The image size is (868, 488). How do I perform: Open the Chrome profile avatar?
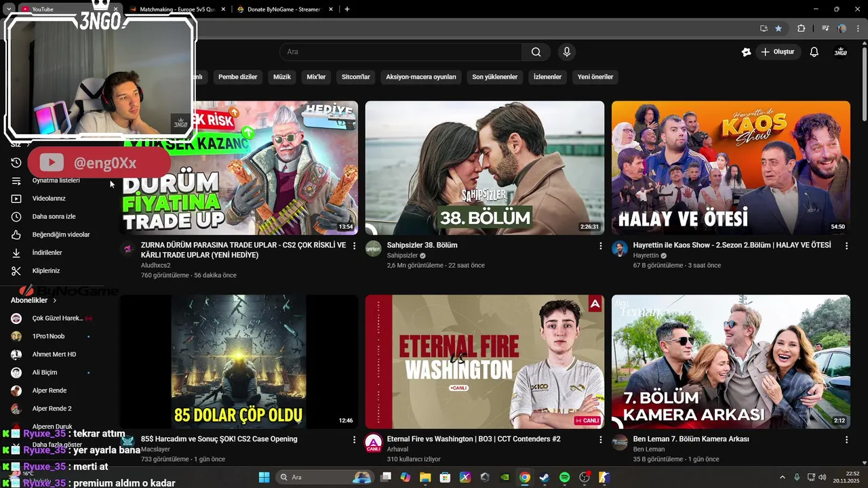pyautogui.click(x=842, y=28)
